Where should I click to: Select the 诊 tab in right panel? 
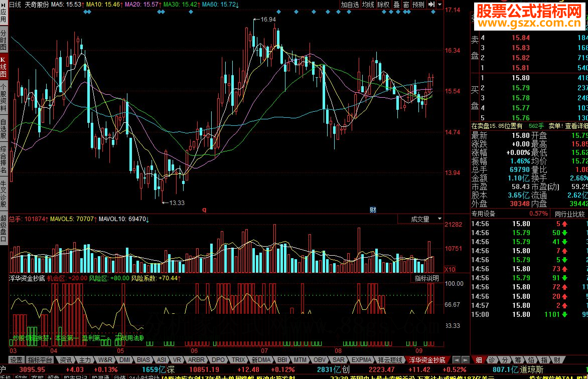[492, 360]
